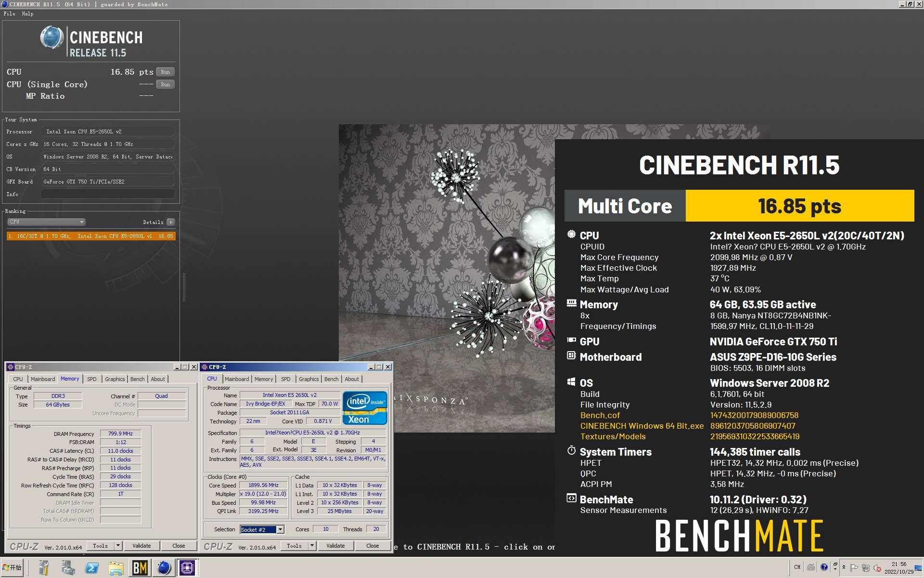
Task: Open the clock showing 21:56
Action: (x=899, y=567)
